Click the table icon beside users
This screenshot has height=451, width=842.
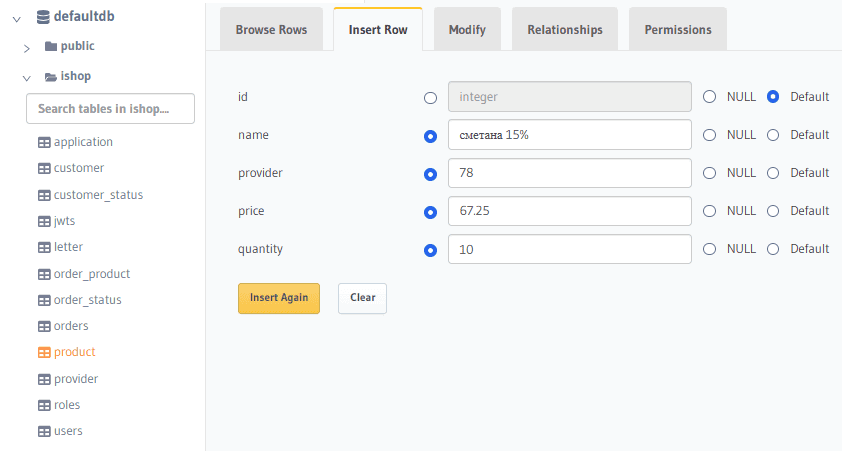point(44,431)
